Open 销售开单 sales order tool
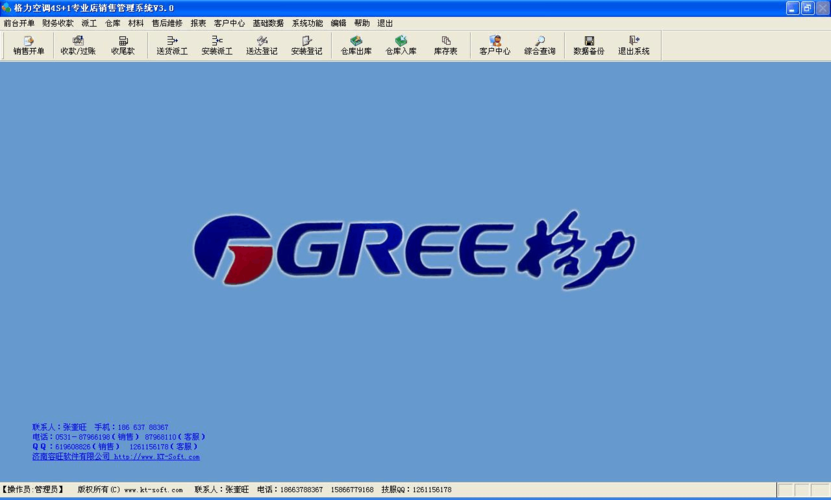This screenshot has width=831, height=500. pyautogui.click(x=29, y=45)
